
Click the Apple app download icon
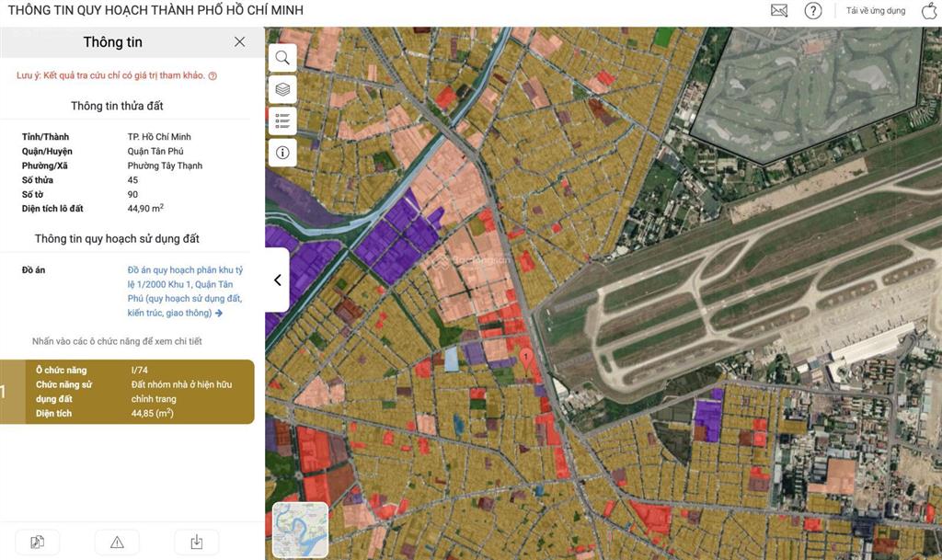click(929, 10)
